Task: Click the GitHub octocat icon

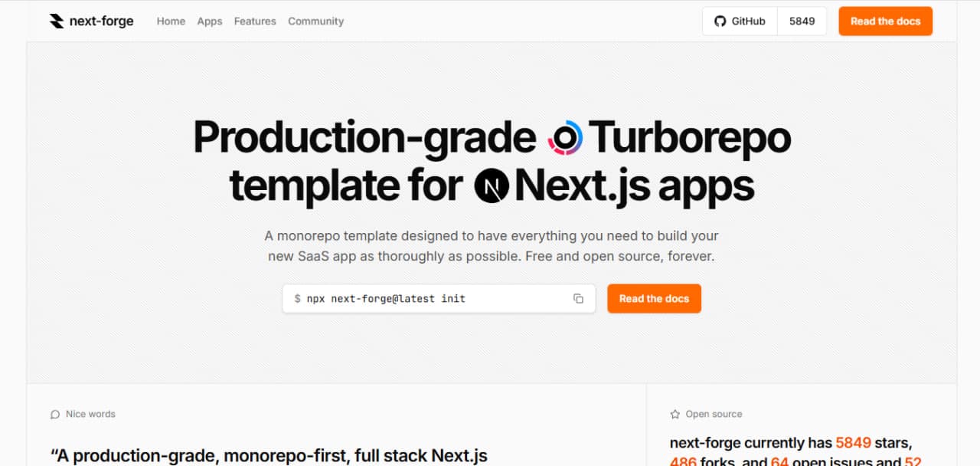Action: (720, 21)
